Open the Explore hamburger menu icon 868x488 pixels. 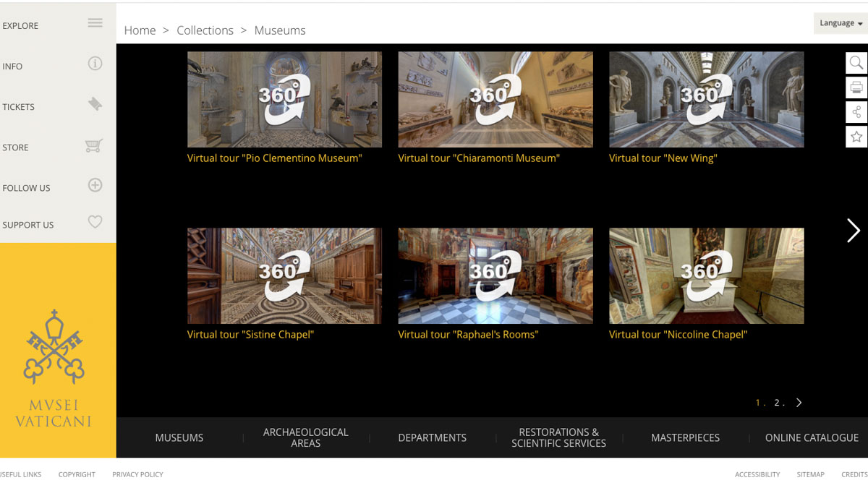click(x=95, y=23)
